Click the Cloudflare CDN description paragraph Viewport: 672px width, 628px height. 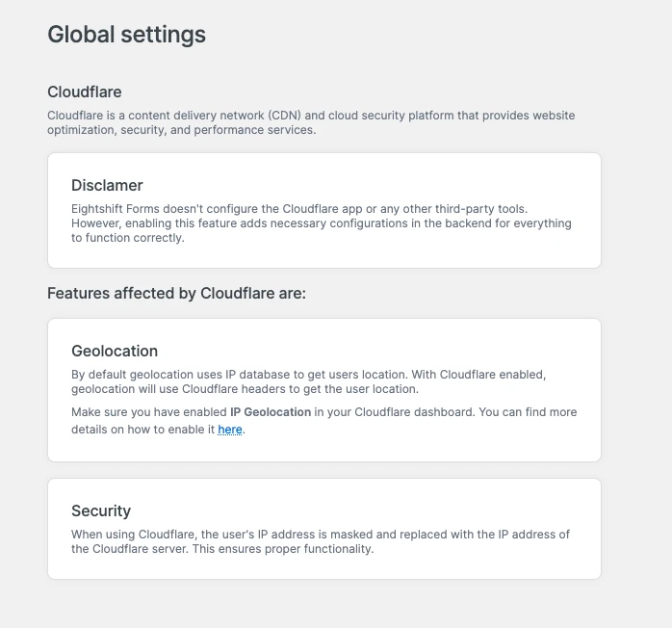coord(311,116)
